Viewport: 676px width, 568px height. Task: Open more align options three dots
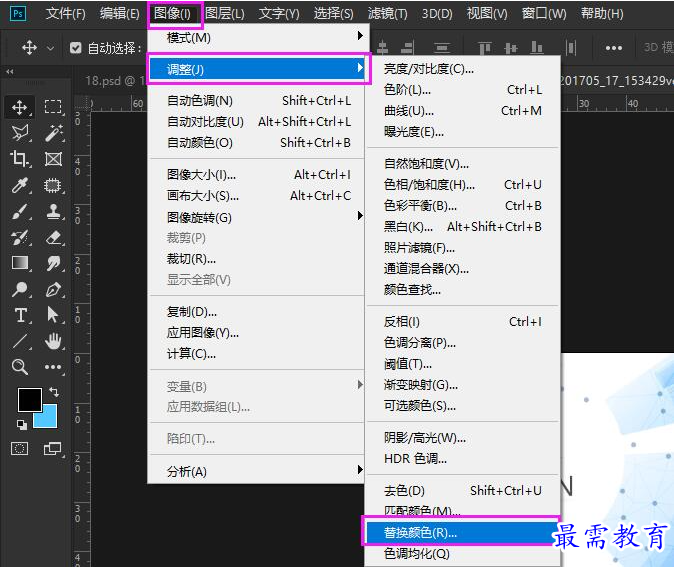coord(613,48)
